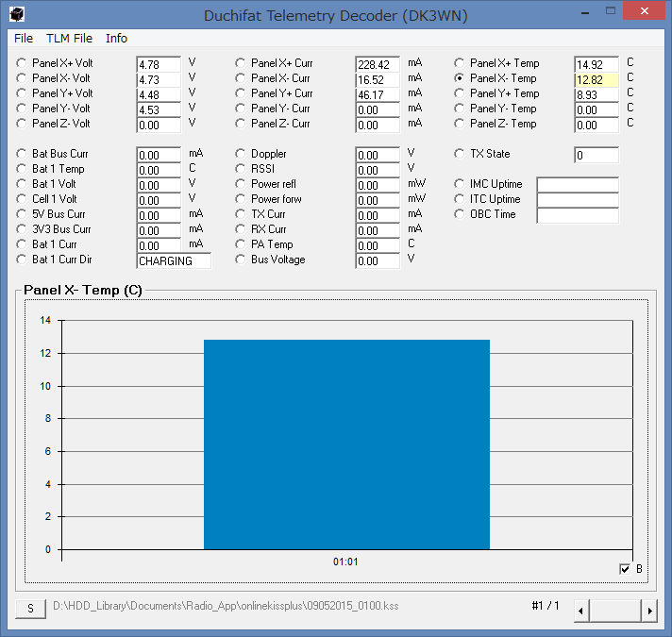Choose the Bat 1 Curr Dir radio button

pos(21,260)
